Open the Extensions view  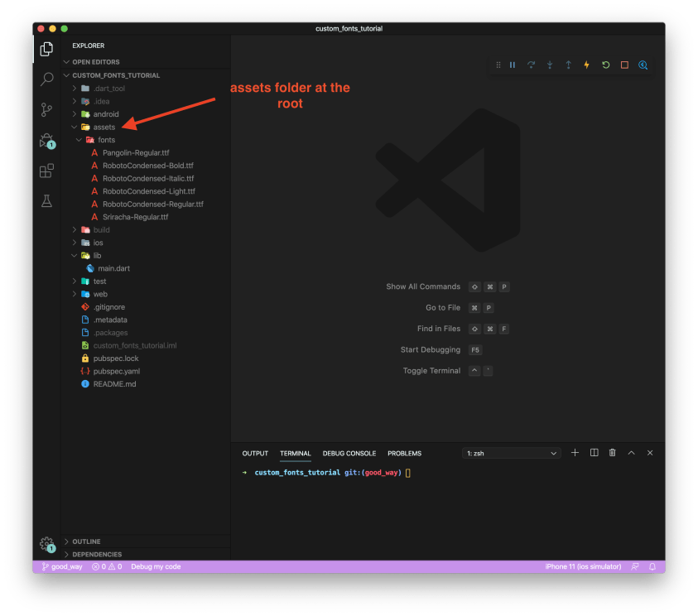click(46, 171)
